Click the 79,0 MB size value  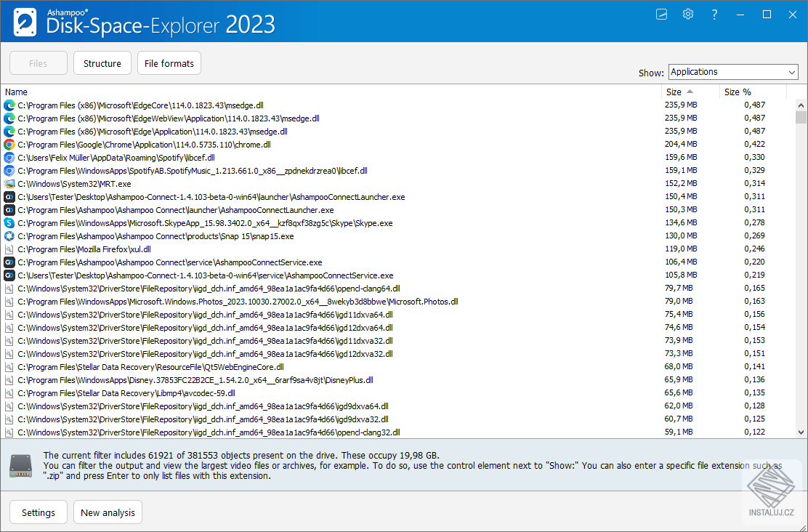679,302
